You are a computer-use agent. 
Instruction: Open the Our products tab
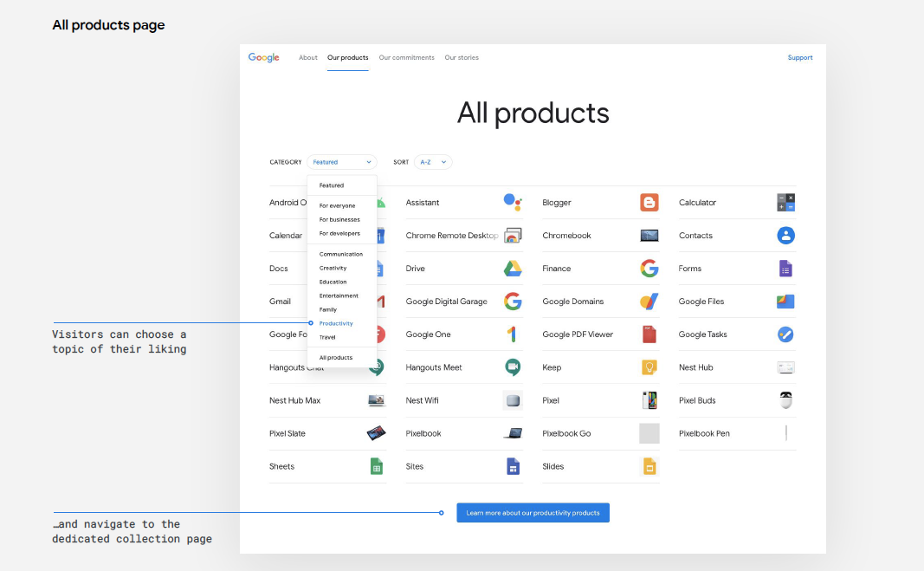tap(347, 58)
